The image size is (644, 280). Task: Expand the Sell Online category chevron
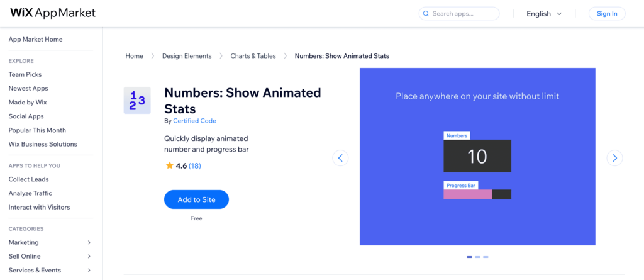click(89, 257)
